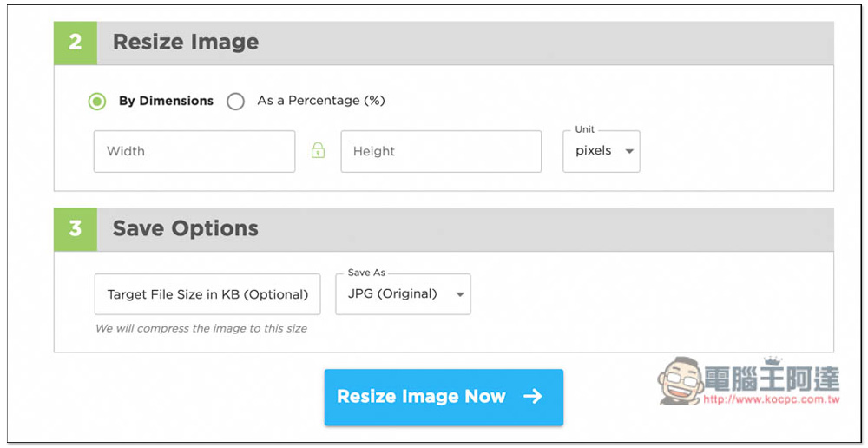Click the green step 2 number badge
The width and height of the screenshot is (868, 448).
click(76, 43)
